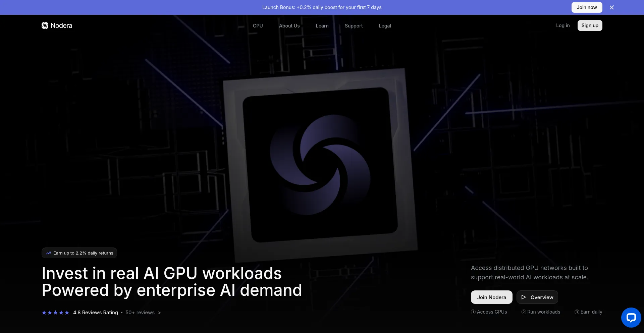Viewport: 644px width, 333px height.
Task: Click the Launch Bonus announcement text
Action: pyautogui.click(x=322, y=7)
